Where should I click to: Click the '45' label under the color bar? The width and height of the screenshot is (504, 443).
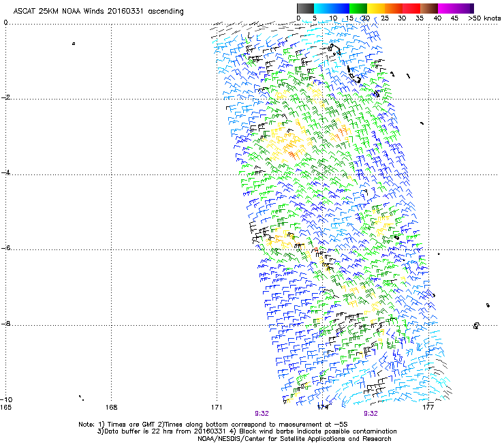(x=454, y=18)
